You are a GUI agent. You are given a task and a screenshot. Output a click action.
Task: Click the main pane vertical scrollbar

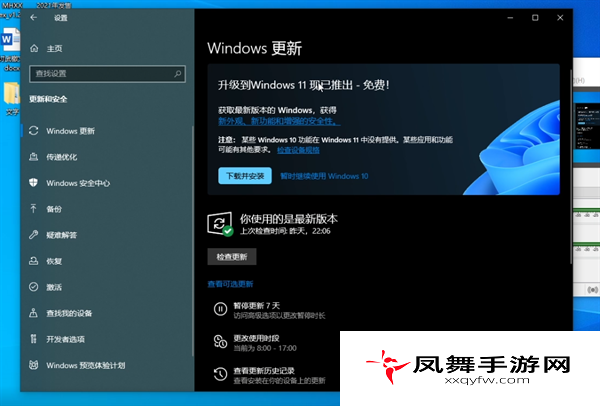tap(571, 166)
